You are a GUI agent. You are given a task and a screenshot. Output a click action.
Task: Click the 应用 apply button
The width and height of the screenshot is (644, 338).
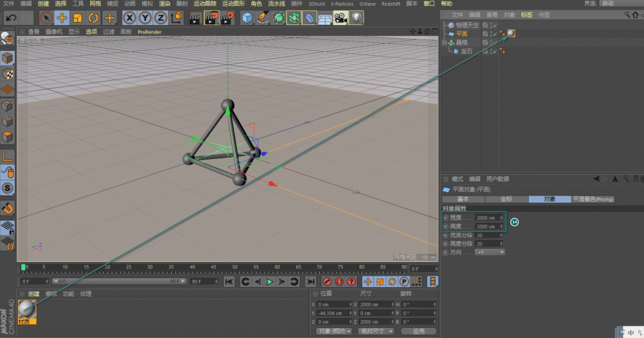coord(418,331)
